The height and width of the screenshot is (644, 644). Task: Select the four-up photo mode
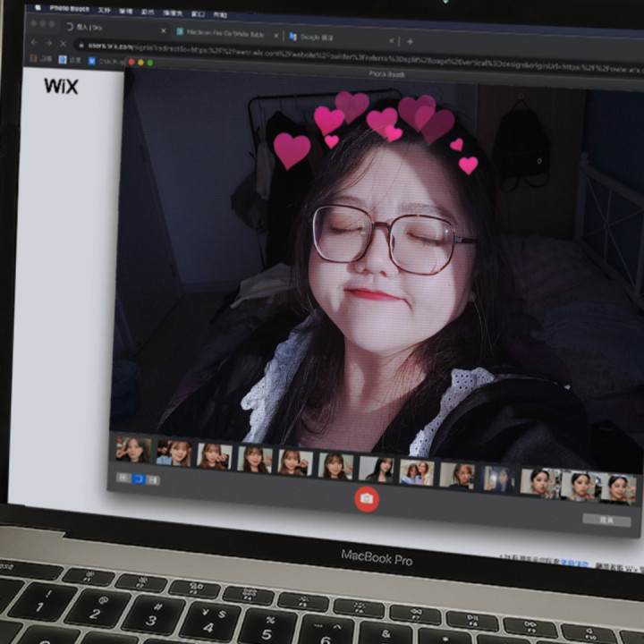click(124, 478)
